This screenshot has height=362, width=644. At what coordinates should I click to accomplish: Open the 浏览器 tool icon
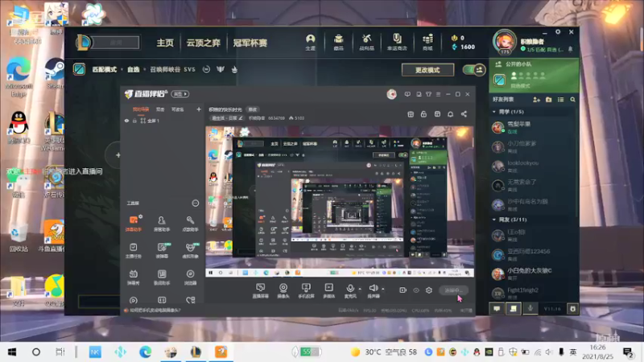coord(190,277)
